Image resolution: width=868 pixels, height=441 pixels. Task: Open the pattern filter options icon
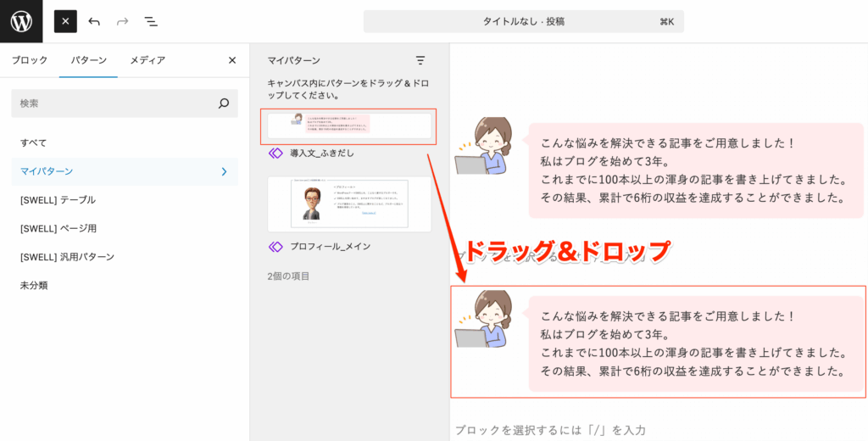click(420, 60)
